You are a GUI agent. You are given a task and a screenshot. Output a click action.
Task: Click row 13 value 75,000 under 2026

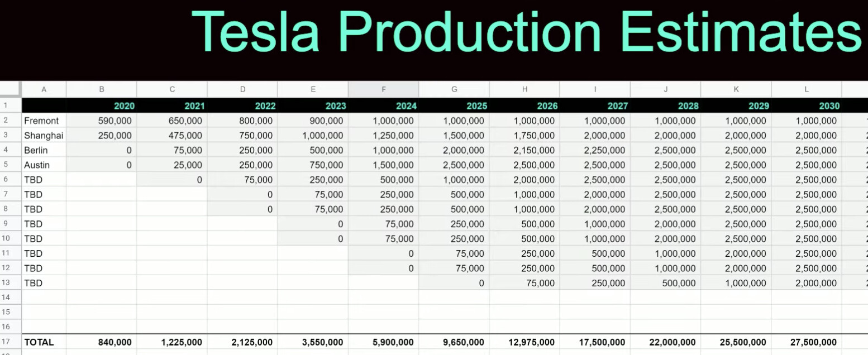click(524, 283)
